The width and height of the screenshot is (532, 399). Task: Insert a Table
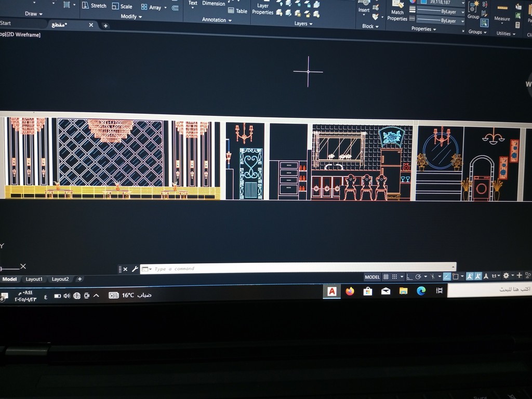tap(237, 11)
